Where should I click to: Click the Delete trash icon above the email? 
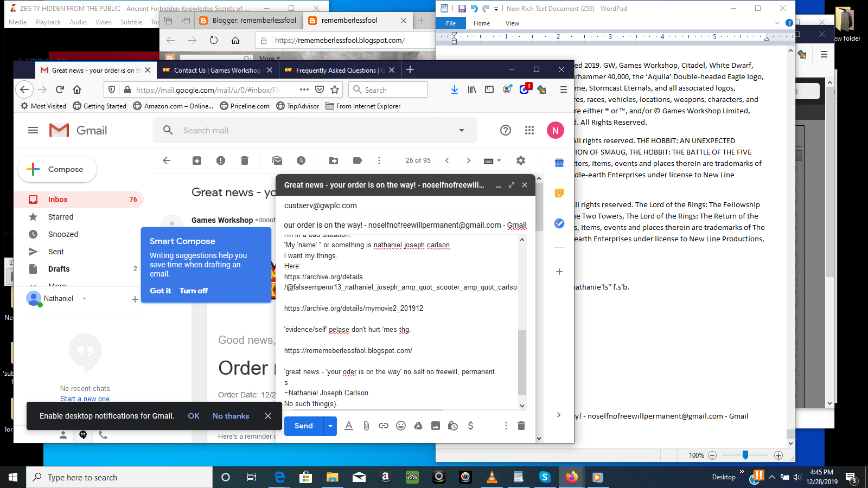[x=245, y=160]
